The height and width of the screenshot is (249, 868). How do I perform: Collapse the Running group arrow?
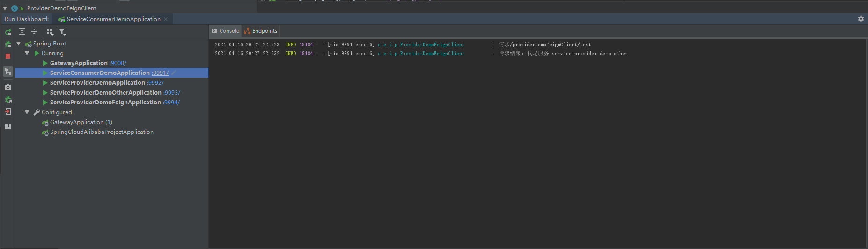27,53
